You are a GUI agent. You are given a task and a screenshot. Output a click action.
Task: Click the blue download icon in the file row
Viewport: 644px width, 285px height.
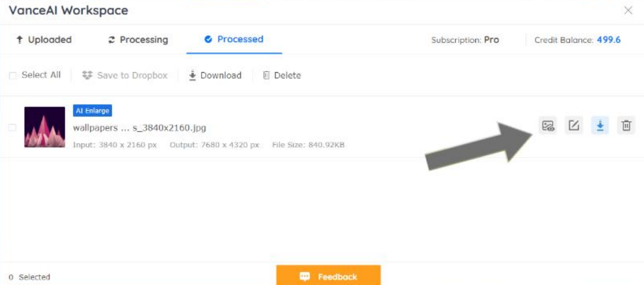tap(600, 126)
